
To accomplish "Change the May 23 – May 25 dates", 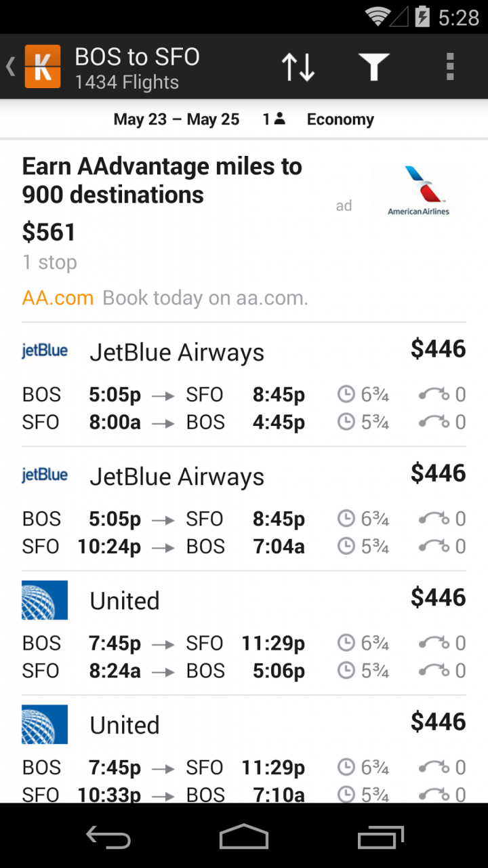I will click(176, 119).
